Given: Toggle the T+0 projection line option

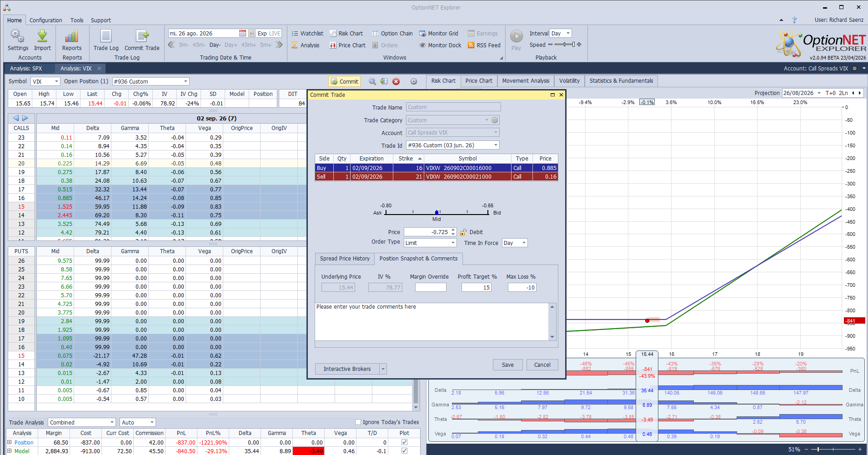Looking at the screenshot, I should (x=830, y=93).
